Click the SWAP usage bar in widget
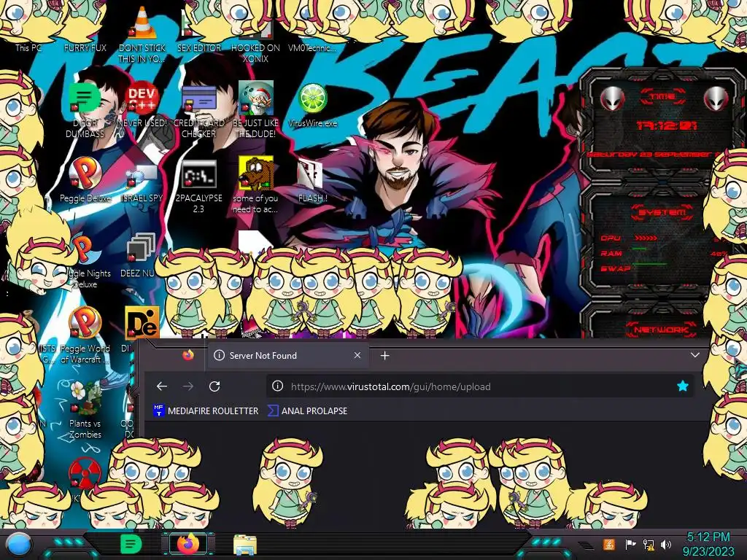The height and width of the screenshot is (560, 747). (649, 264)
